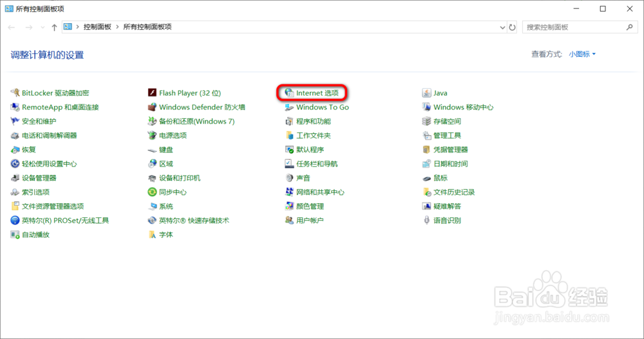This screenshot has width=644, height=339.
Task: Open the 电话和调制解调器 icon
Action: [x=15, y=136]
